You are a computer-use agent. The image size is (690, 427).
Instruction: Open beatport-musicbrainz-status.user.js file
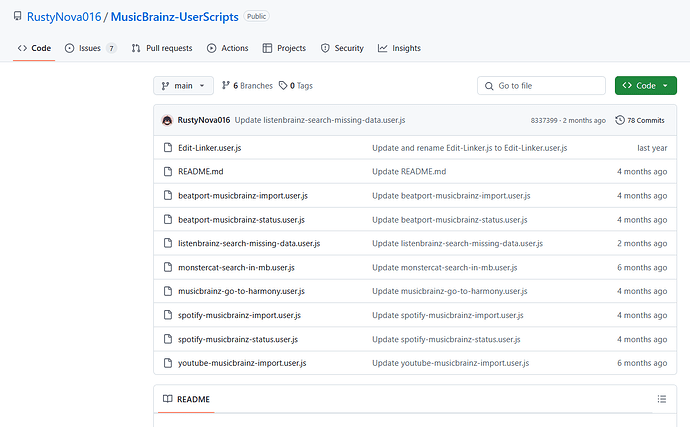[x=241, y=220]
